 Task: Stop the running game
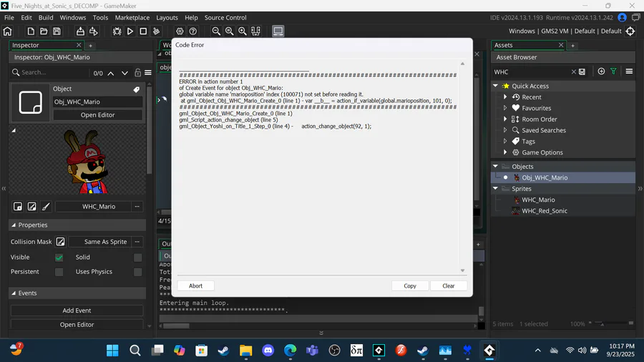tap(143, 31)
